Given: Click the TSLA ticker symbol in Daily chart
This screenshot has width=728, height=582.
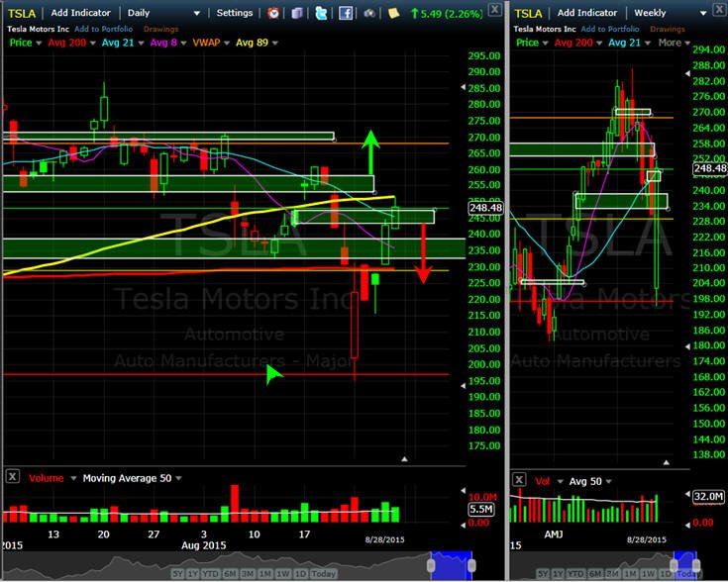Looking at the screenshot, I should pyautogui.click(x=22, y=14).
